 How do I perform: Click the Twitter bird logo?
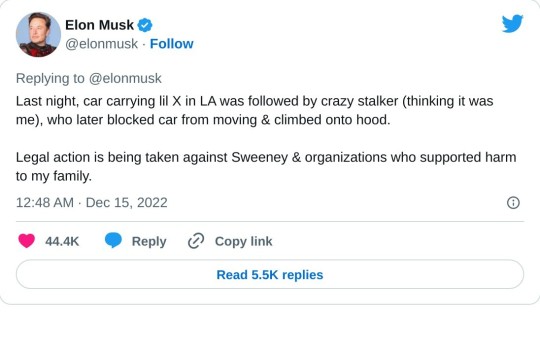(512, 24)
